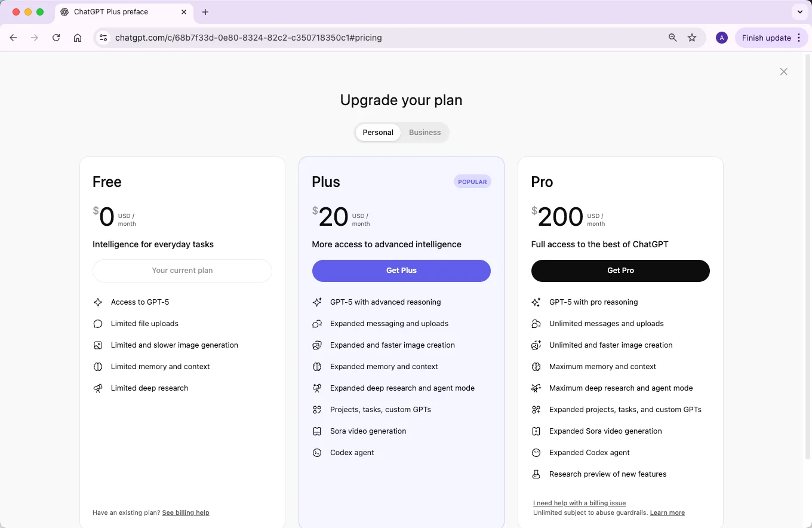Click the icon beside Unlimited and faster image creation
Image resolution: width=812 pixels, height=528 pixels.
click(536, 345)
